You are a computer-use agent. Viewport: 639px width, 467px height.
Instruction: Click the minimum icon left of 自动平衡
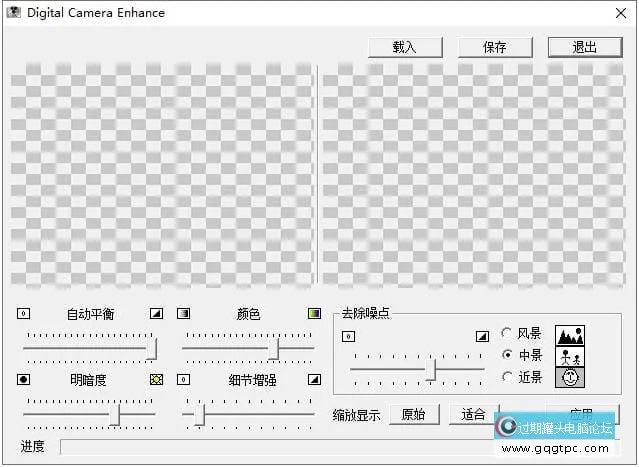[x=24, y=313]
